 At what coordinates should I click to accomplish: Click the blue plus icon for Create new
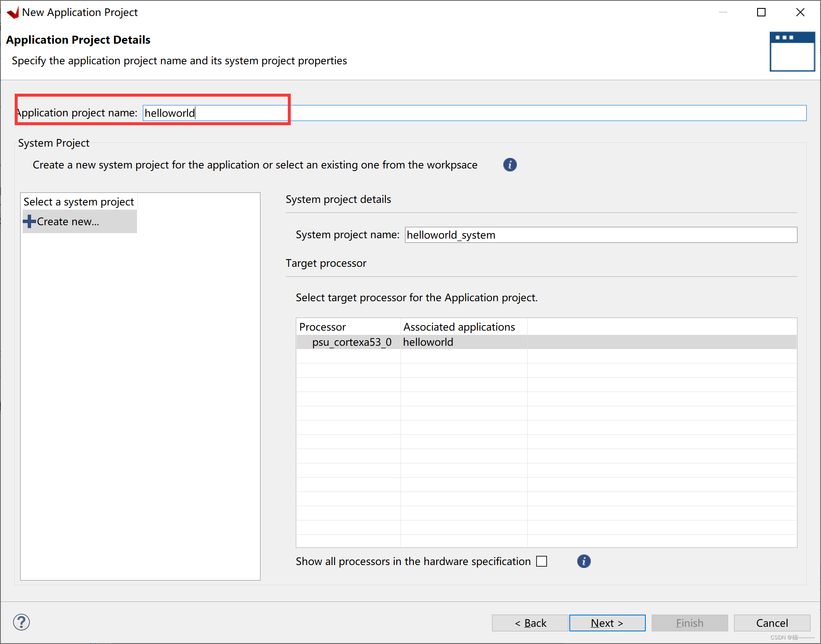pos(29,221)
